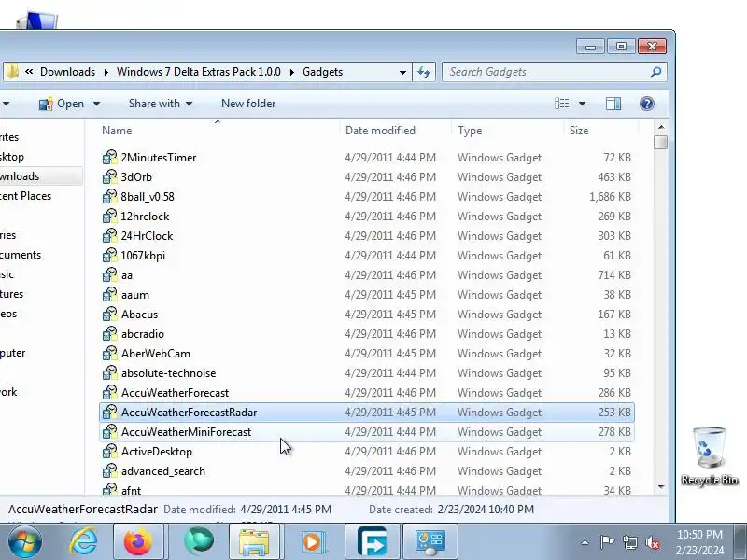Select the absolute-technoise file name
This screenshot has height=560, width=747.
point(168,373)
